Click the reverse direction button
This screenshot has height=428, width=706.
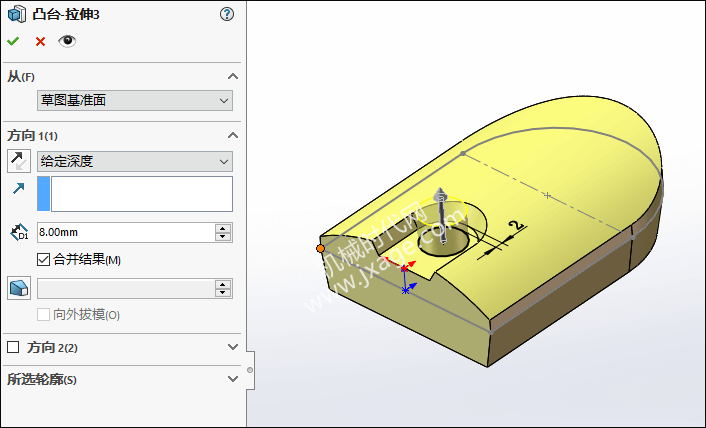(19, 161)
